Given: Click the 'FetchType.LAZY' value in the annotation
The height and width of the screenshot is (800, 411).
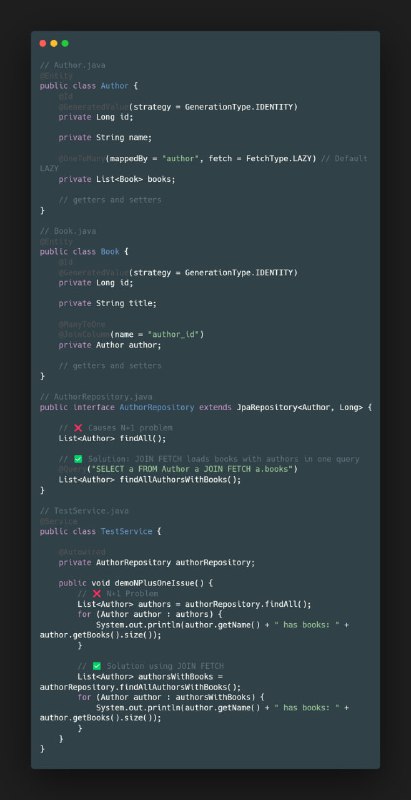Looking at the screenshot, I should click(281, 158).
